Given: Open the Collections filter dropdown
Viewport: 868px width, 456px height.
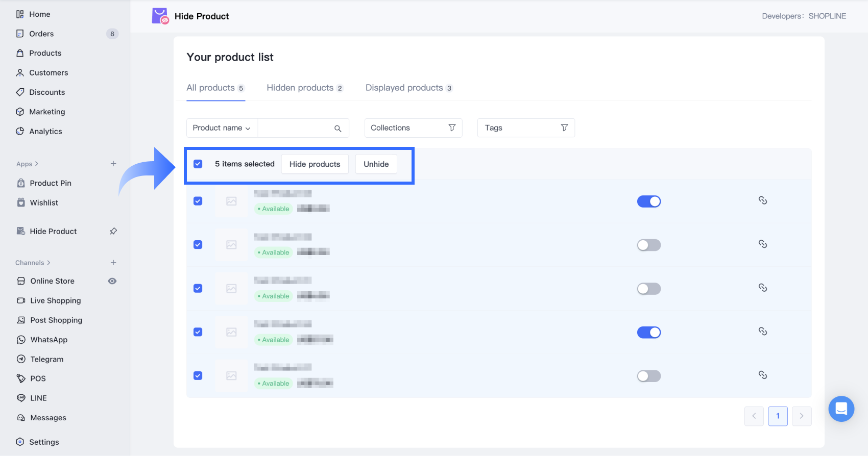Looking at the screenshot, I should [413, 128].
